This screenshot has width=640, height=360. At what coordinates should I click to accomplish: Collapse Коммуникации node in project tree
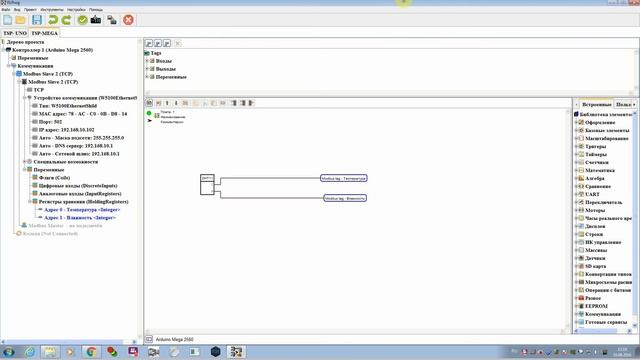[9, 66]
